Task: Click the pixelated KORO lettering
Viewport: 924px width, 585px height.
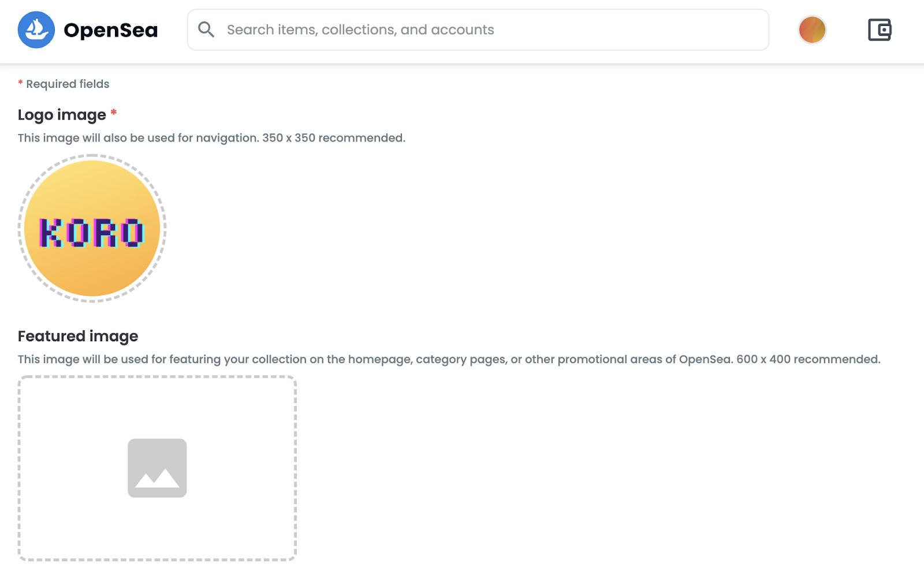Action: (91, 233)
